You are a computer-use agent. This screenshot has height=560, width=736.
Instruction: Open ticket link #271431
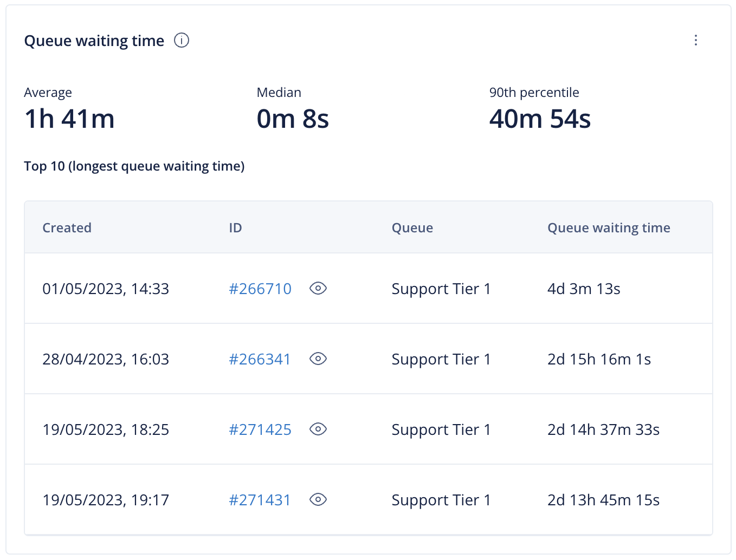coord(260,500)
